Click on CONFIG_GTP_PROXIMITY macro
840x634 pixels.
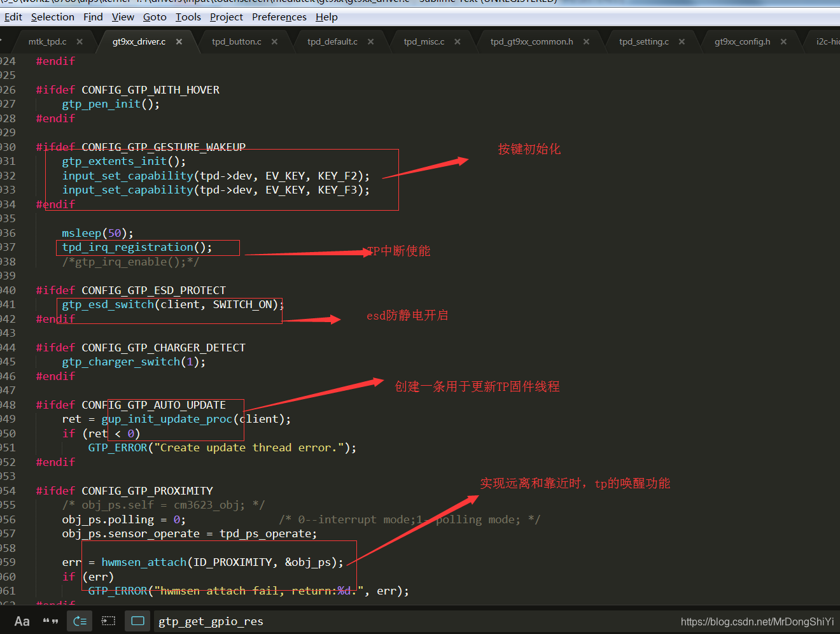147,491
